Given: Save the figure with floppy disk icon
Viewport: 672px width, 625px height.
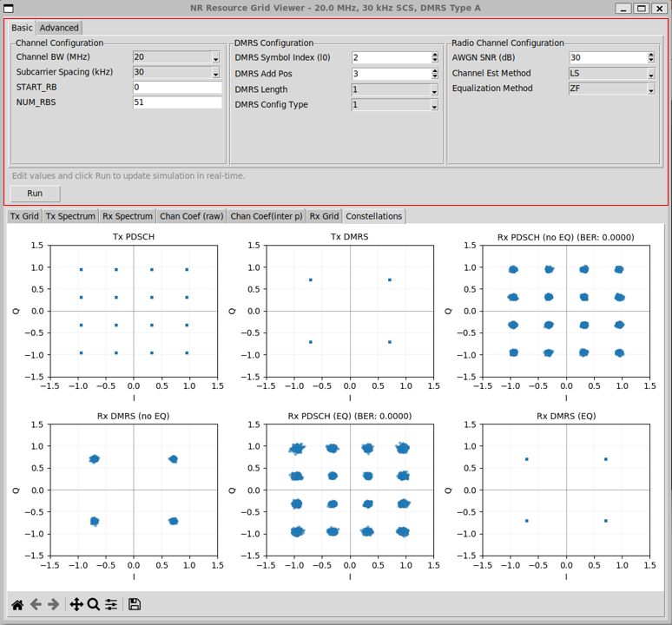Looking at the screenshot, I should (135, 604).
